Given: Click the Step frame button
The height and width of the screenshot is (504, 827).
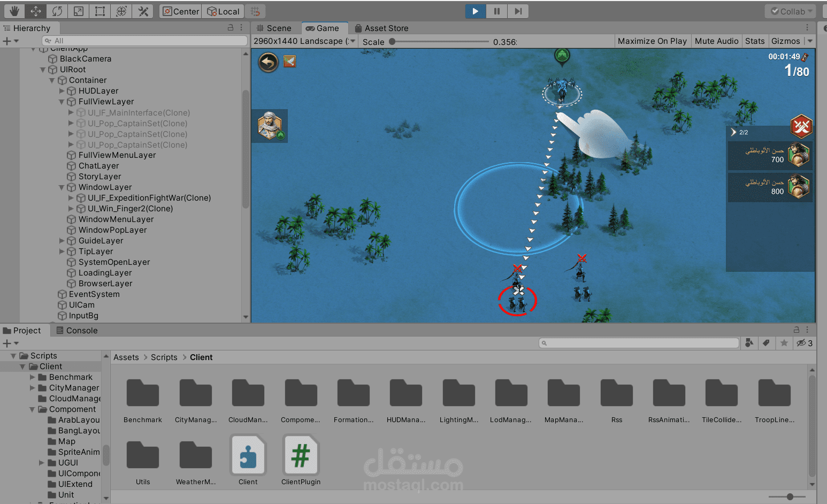Looking at the screenshot, I should [518, 11].
